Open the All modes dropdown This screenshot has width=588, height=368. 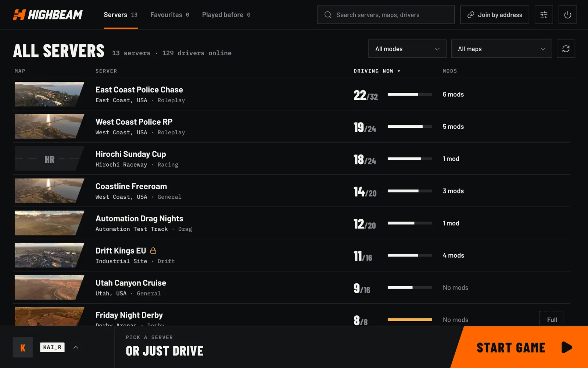coord(407,49)
